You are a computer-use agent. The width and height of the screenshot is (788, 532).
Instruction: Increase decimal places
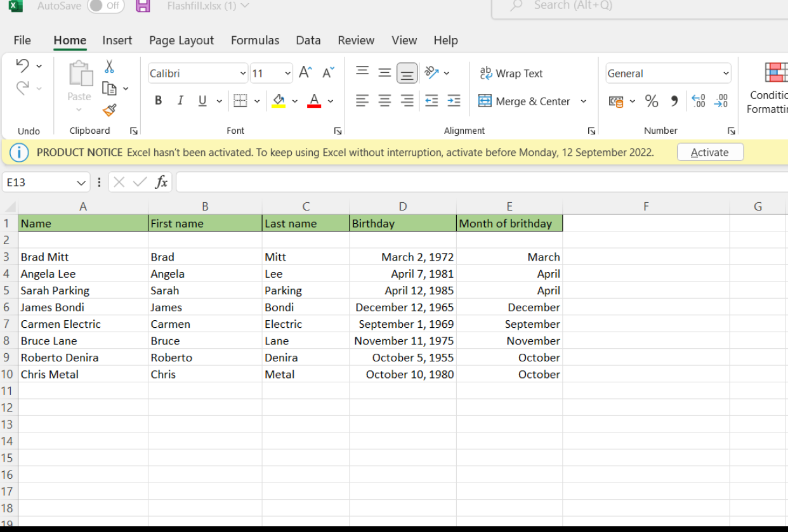(x=698, y=101)
